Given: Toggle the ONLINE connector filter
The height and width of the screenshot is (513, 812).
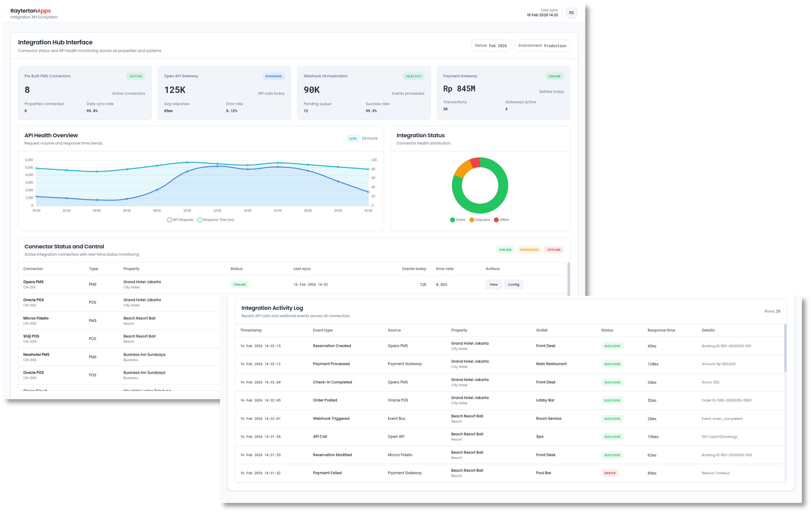Looking at the screenshot, I should 505,250.
